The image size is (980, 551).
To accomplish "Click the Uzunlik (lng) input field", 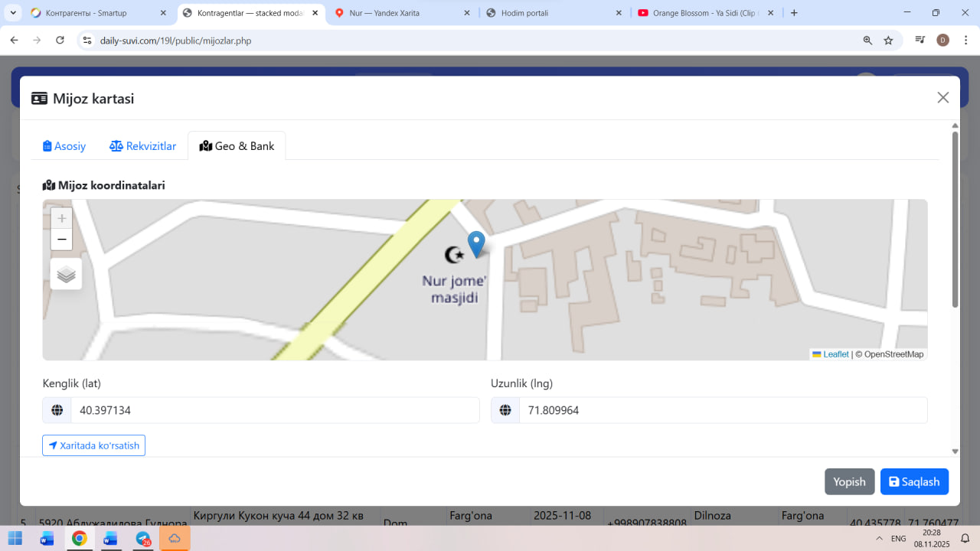I will tap(722, 410).
